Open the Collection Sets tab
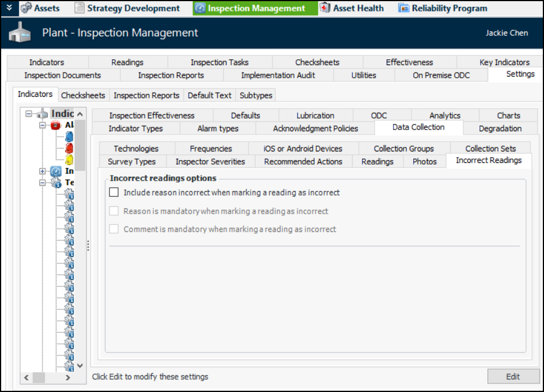Screen dimensions: 544x392 490,149
